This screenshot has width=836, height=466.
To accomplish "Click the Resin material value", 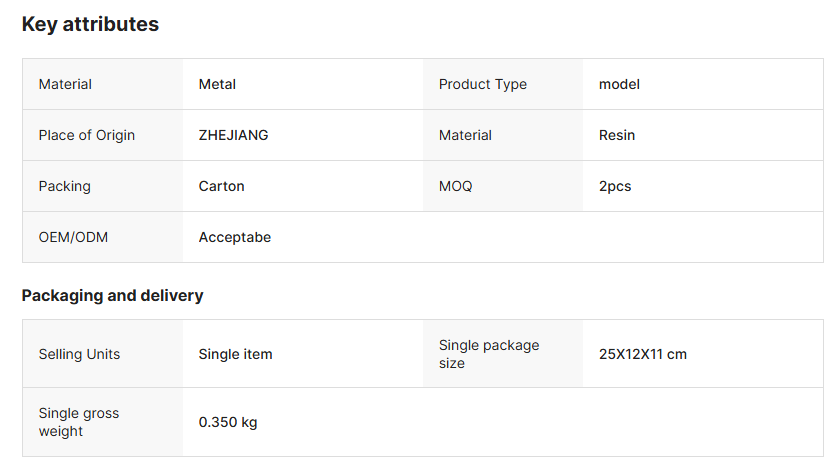I will coord(617,136).
